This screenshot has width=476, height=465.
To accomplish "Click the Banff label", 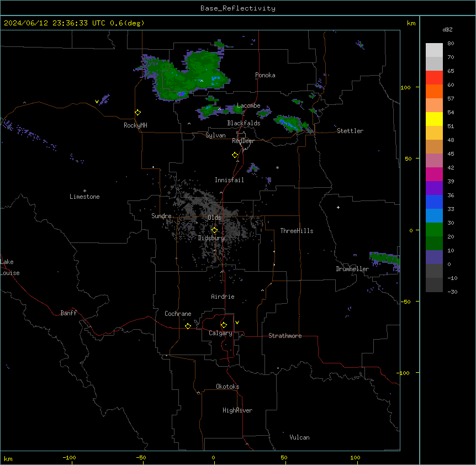I will click(x=68, y=313).
